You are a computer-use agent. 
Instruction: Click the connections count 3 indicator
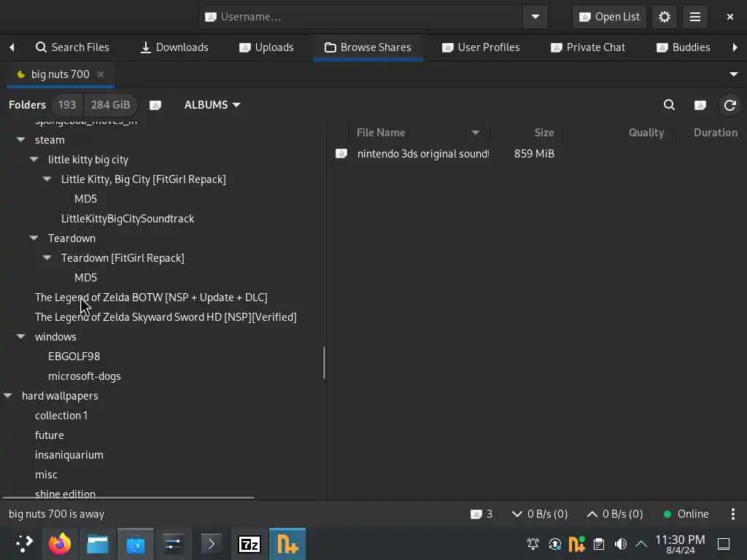481,514
